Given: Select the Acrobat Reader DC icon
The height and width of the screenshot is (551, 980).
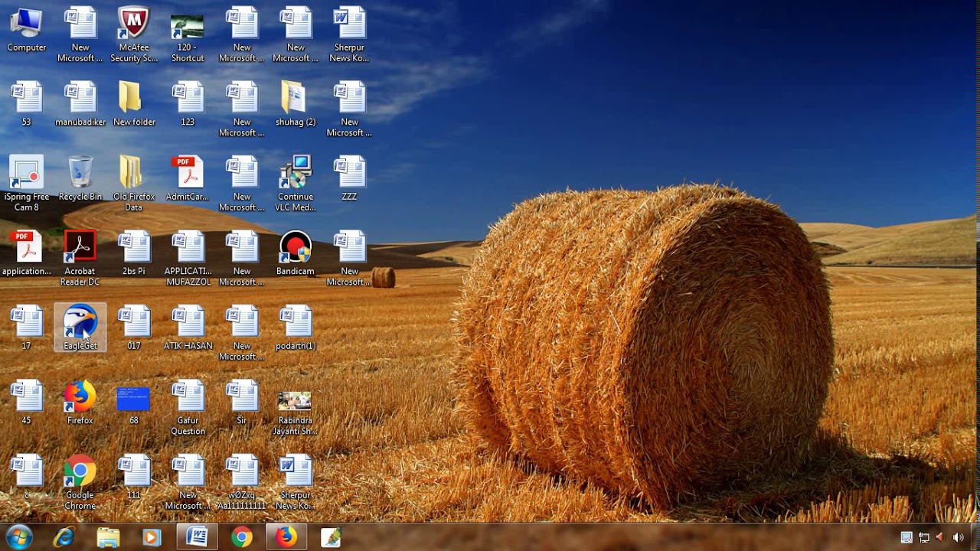Looking at the screenshot, I should 80,249.
